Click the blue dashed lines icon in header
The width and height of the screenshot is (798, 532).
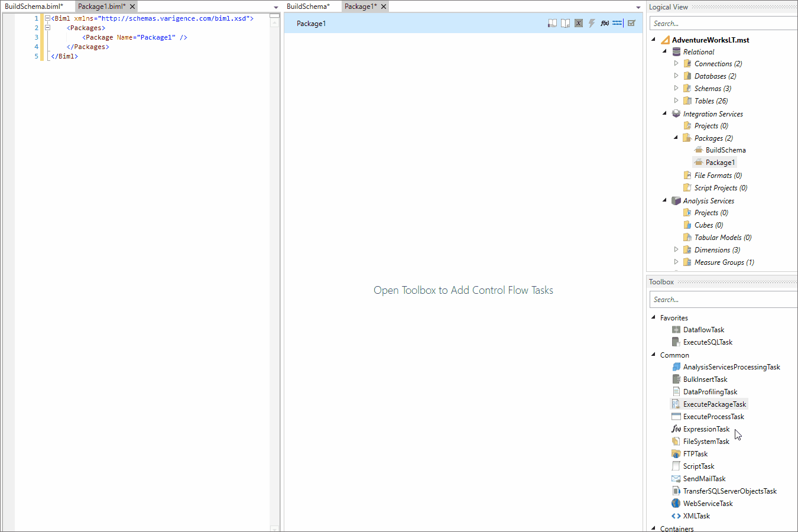[x=617, y=23]
